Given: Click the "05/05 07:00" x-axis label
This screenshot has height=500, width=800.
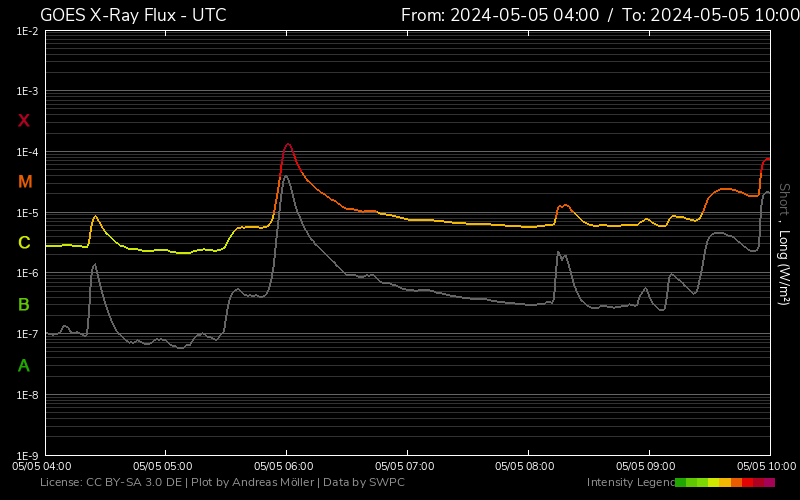Looking at the screenshot, I should click(x=405, y=466).
